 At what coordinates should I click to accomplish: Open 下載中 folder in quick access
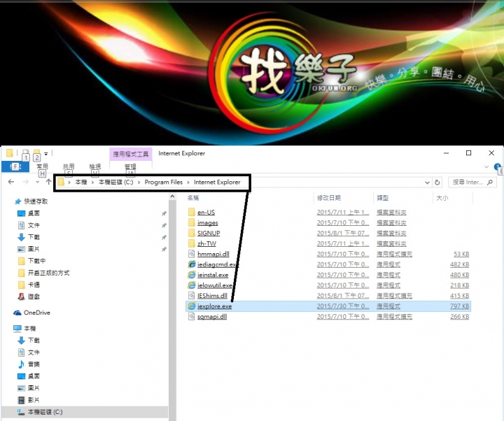[31, 261]
